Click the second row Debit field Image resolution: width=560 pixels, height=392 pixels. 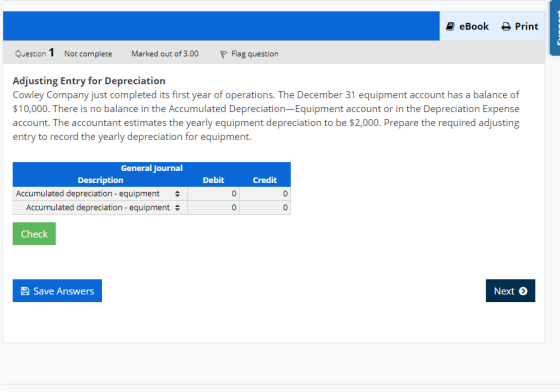(x=213, y=207)
